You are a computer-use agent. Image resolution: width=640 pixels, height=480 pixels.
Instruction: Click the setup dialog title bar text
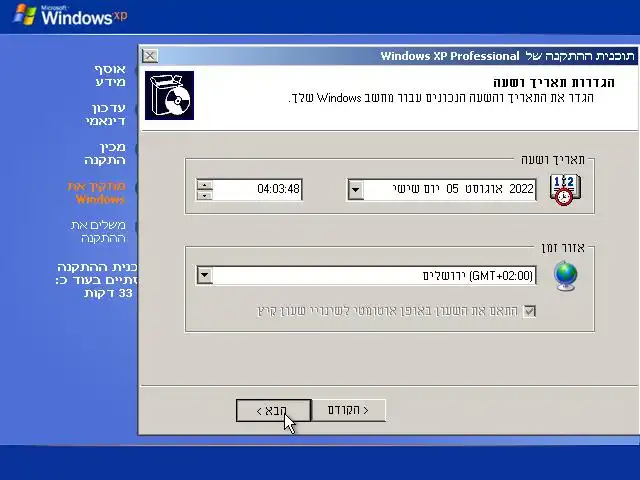(507, 56)
